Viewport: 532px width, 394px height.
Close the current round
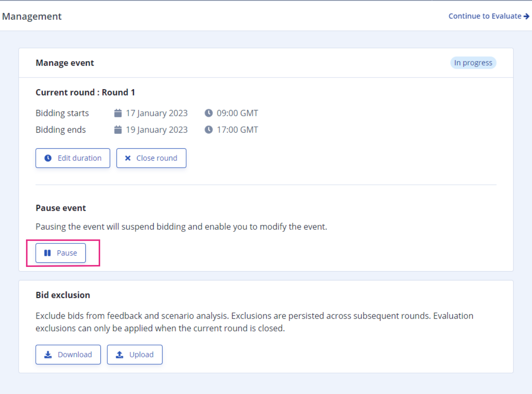click(151, 158)
